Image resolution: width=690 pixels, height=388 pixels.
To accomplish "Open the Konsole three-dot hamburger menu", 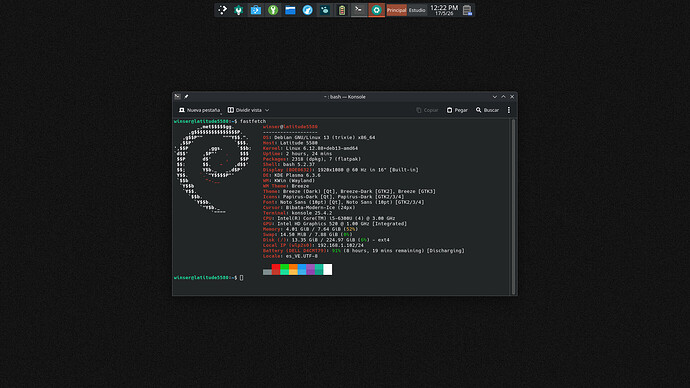I will (x=509, y=110).
